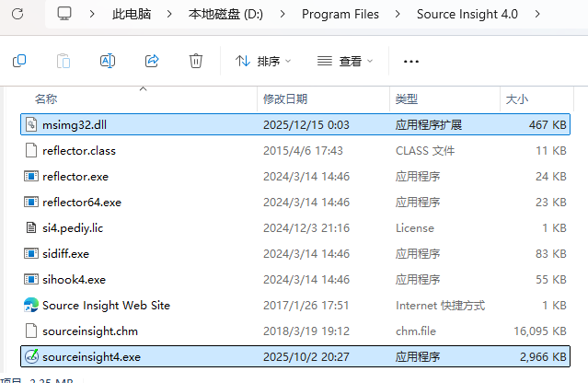Select the file name sourceinsight.chm
Viewport: 588px width, 383px height.
pos(90,331)
